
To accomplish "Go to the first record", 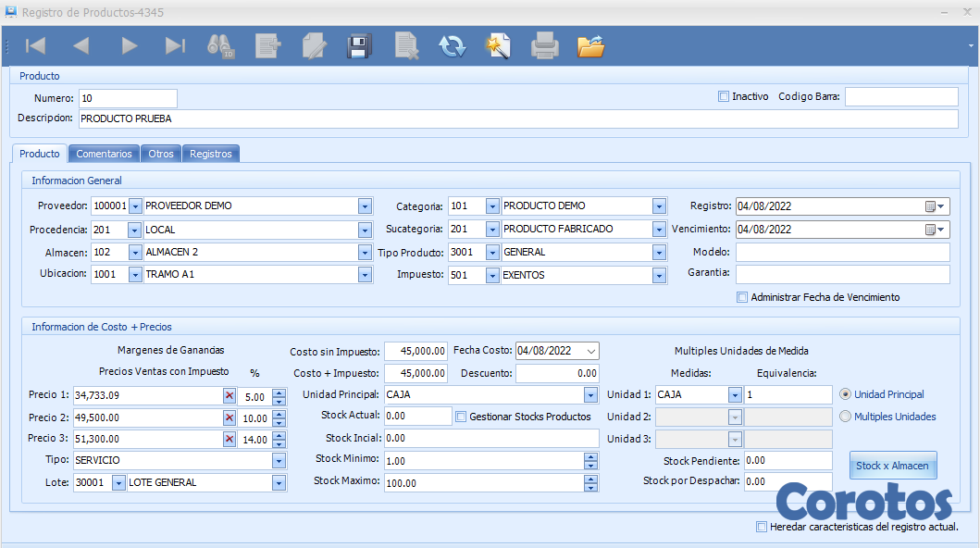I will (x=35, y=45).
